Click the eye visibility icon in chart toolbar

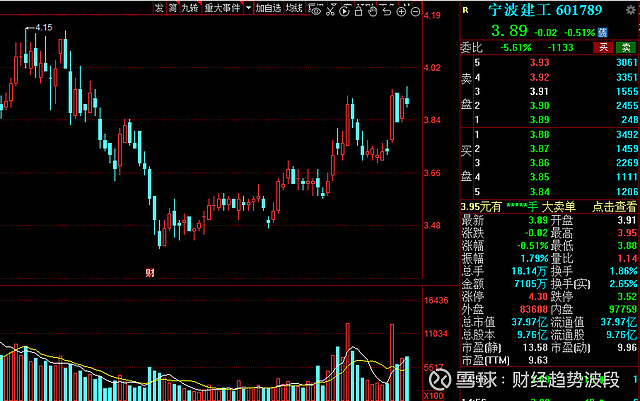(315, 11)
